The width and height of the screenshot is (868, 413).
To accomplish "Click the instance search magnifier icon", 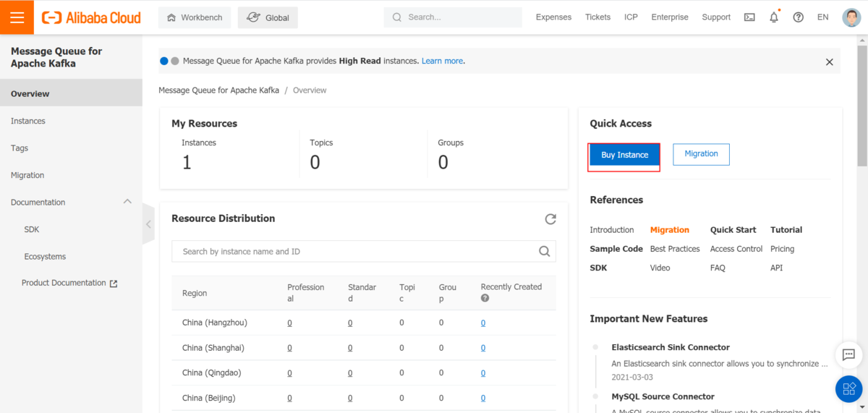I will [x=545, y=252].
